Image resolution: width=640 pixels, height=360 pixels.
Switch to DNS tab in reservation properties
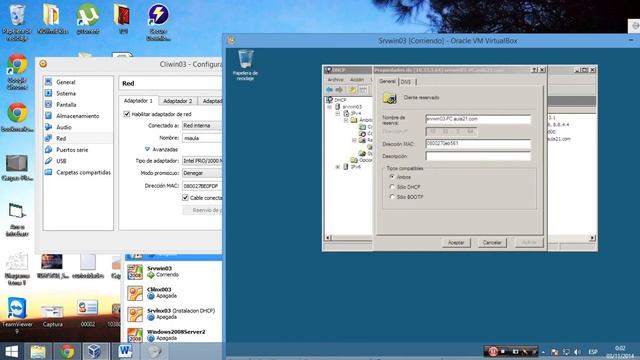pyautogui.click(x=406, y=82)
